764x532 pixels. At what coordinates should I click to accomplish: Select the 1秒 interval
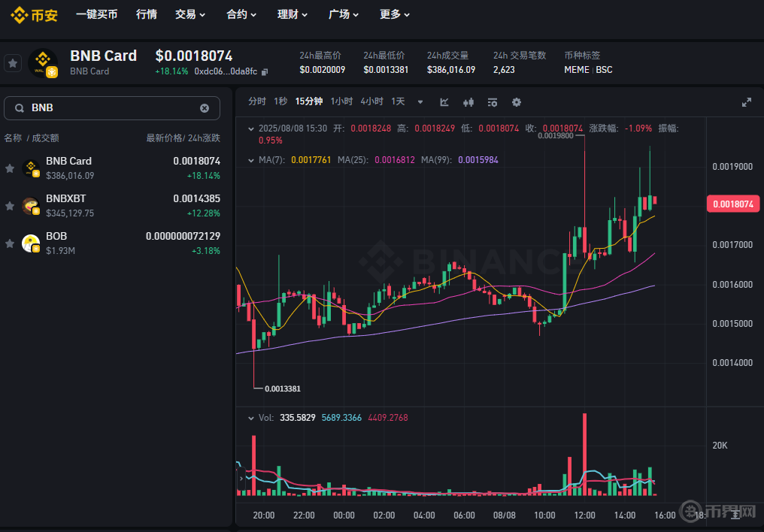(280, 101)
